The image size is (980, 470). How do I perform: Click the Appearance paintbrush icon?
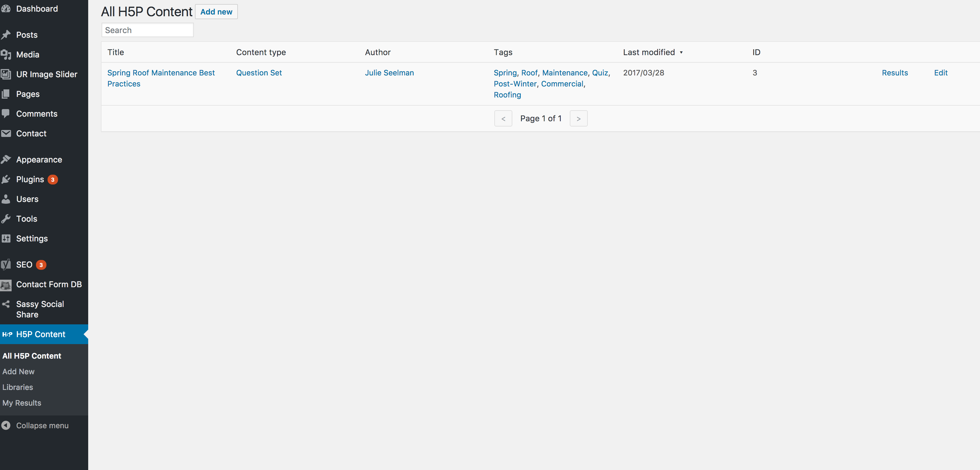coord(6,160)
